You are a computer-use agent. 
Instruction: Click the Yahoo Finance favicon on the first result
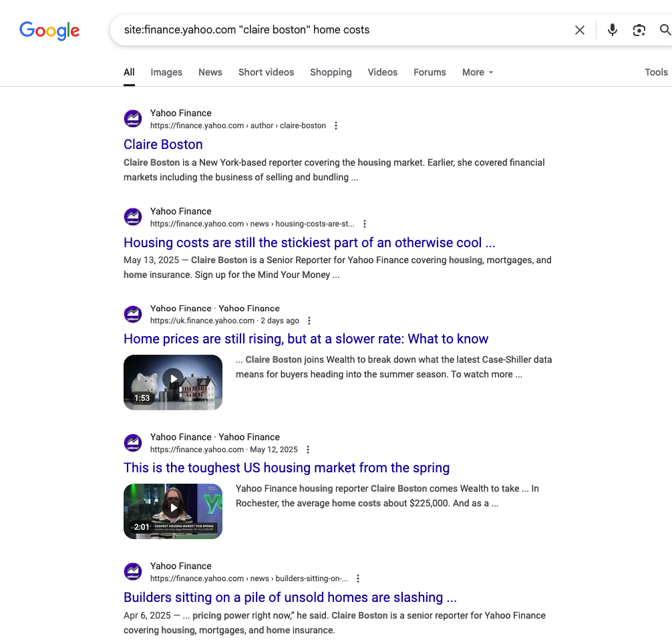pos(132,118)
